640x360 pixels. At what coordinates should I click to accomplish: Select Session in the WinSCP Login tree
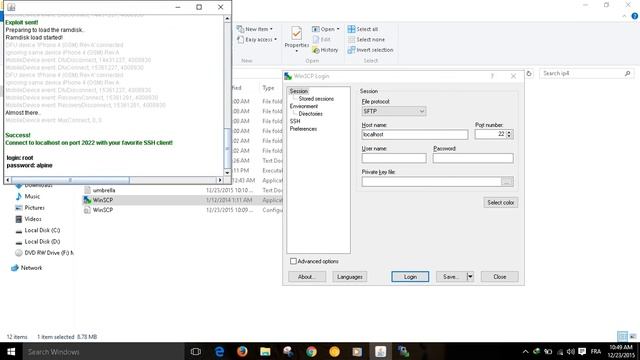299,91
